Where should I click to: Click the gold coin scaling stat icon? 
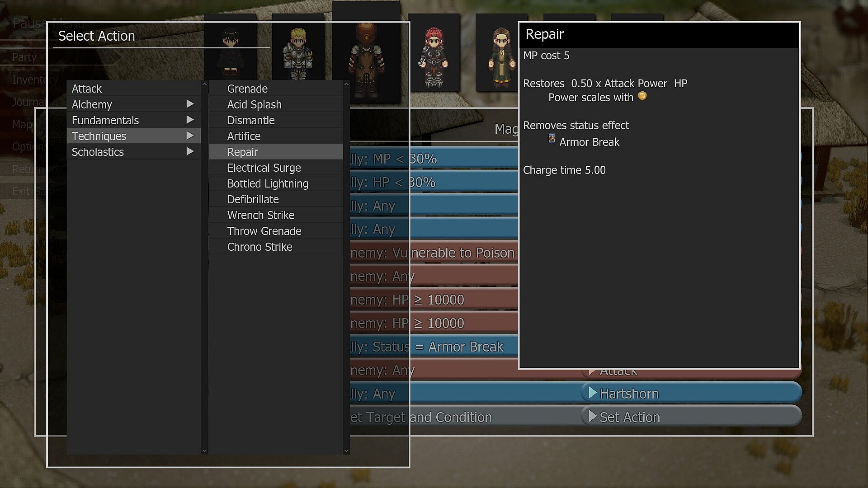[x=642, y=96]
